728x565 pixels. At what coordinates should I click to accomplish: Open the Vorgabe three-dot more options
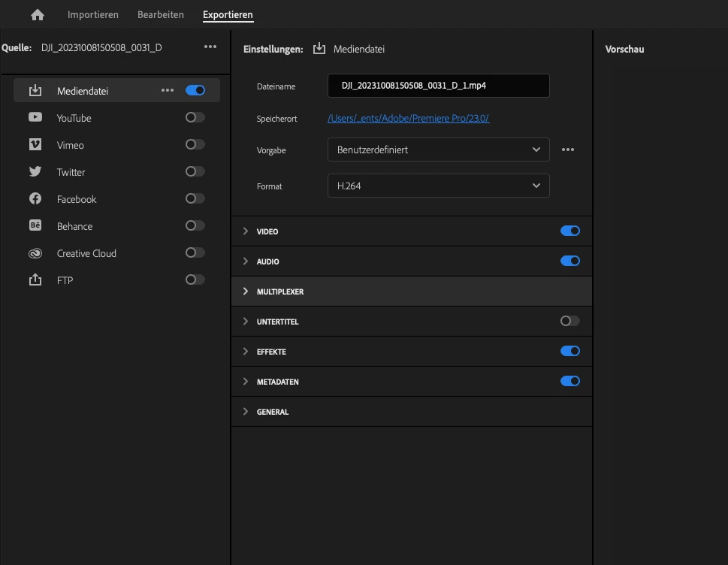(568, 150)
